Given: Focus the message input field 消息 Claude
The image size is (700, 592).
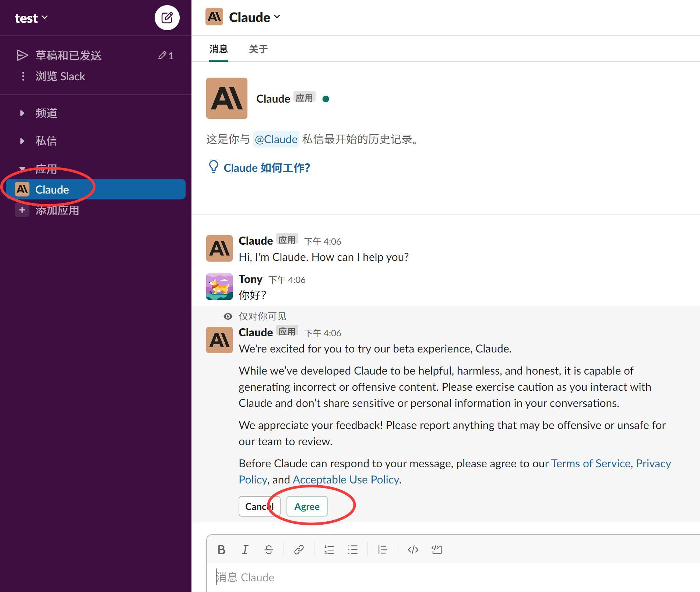Looking at the screenshot, I should 453,577.
